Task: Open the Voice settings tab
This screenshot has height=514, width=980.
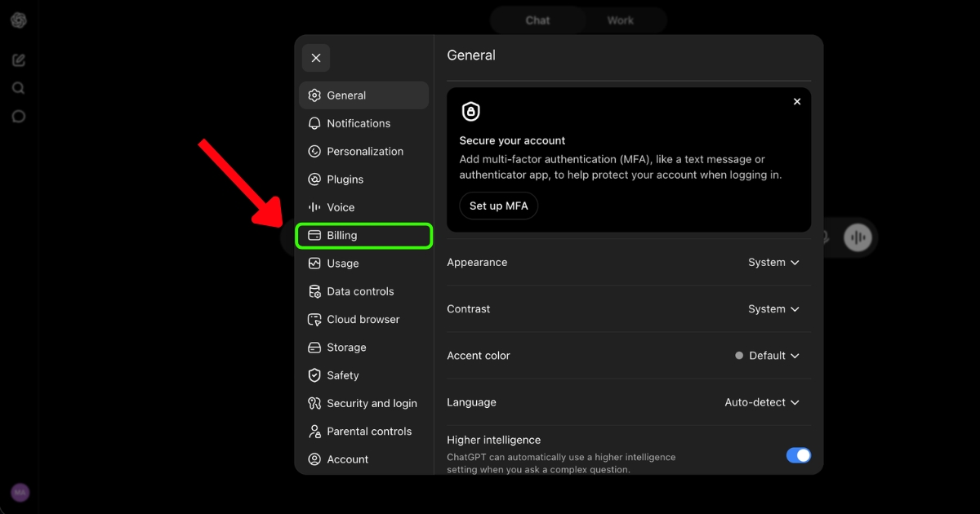Action: (363, 207)
